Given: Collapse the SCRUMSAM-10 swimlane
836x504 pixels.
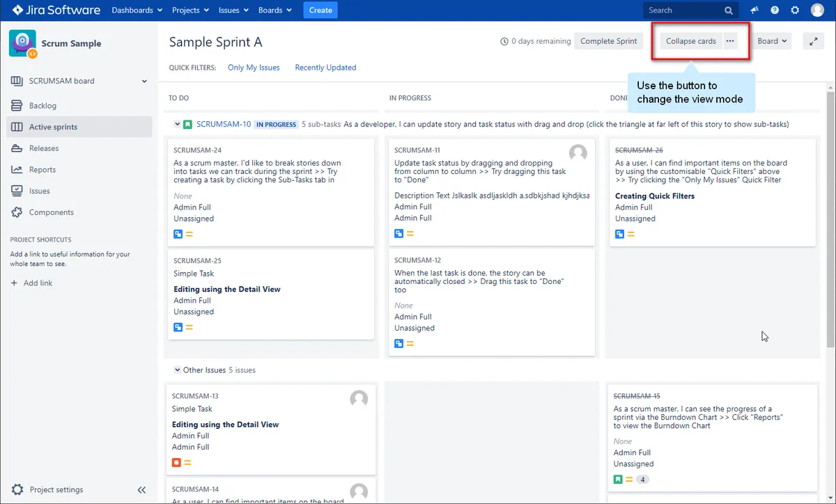Looking at the screenshot, I should click(x=177, y=125).
